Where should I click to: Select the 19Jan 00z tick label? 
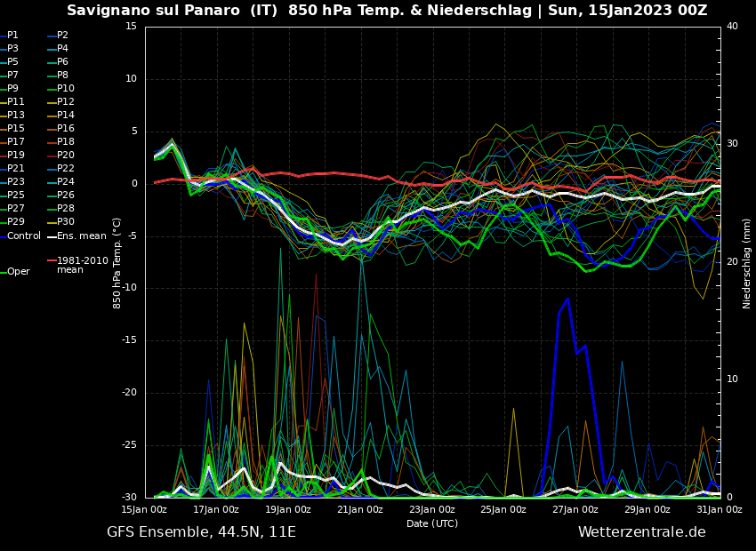click(288, 509)
